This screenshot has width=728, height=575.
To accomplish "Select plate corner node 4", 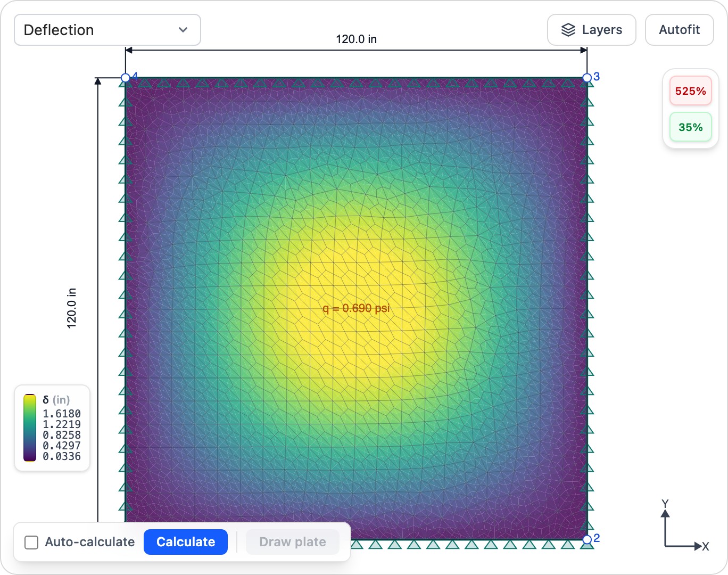I will [126, 78].
